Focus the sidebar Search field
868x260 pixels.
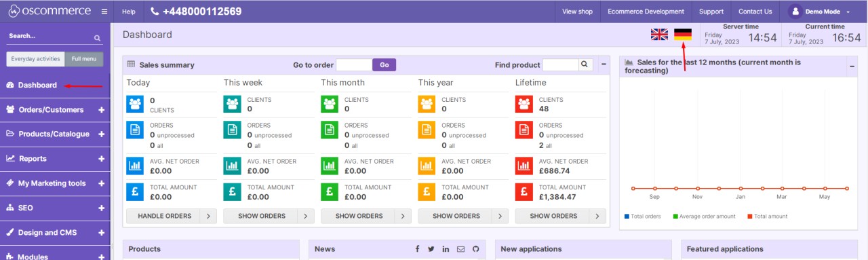coord(49,37)
